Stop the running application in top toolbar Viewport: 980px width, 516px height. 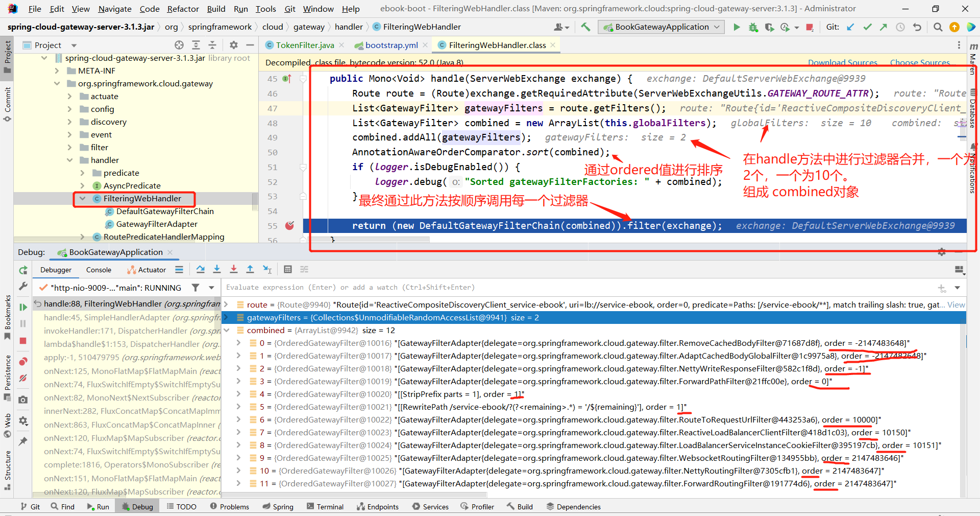click(x=810, y=27)
